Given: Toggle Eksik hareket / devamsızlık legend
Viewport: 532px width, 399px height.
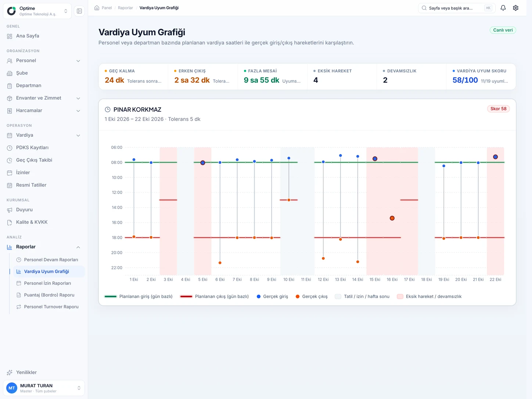Looking at the screenshot, I should pyautogui.click(x=429, y=296).
